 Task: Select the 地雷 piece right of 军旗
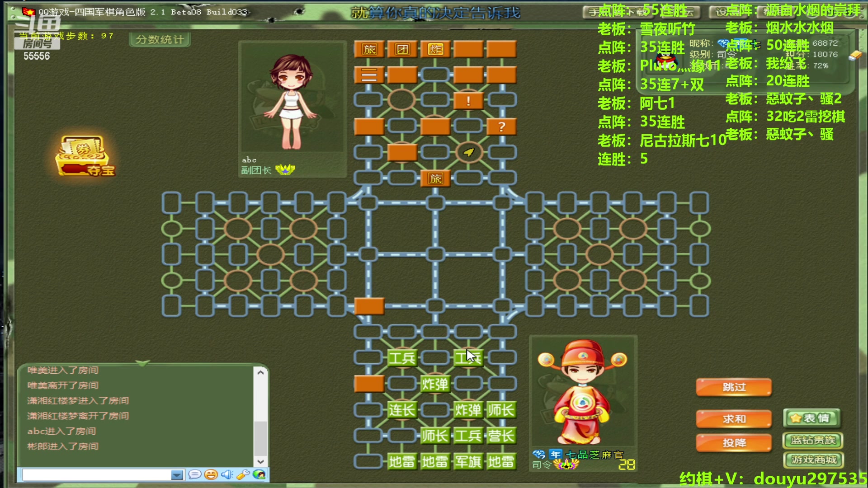501,462
